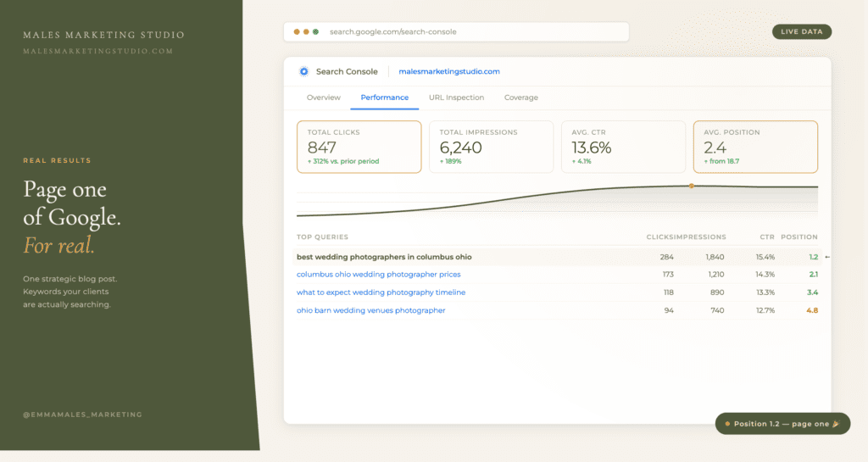This screenshot has height=462, width=868.
Task: Click the CLICKS column header
Action: [x=658, y=237]
